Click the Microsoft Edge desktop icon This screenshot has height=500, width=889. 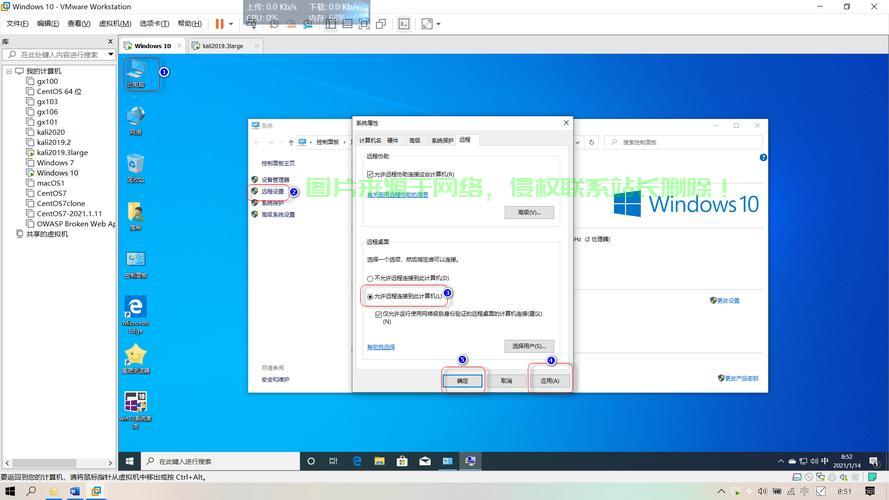click(136, 315)
